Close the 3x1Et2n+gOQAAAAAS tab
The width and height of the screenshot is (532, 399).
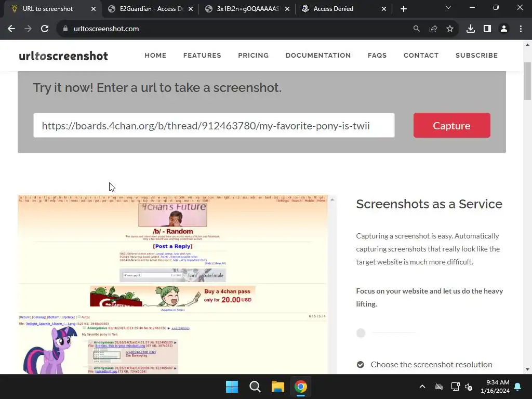point(287,9)
